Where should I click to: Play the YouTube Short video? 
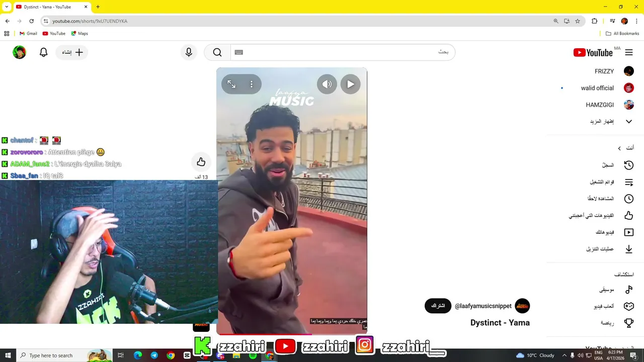click(351, 84)
